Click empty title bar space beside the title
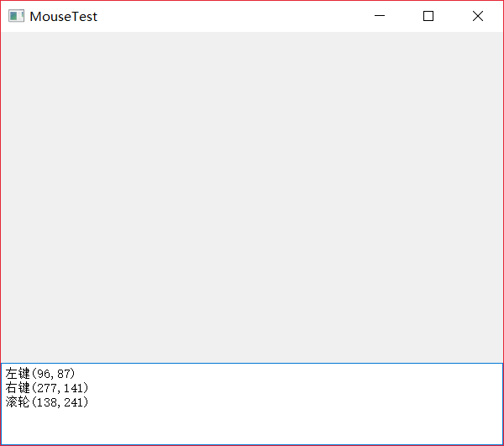504x446 pixels. (x=235, y=16)
